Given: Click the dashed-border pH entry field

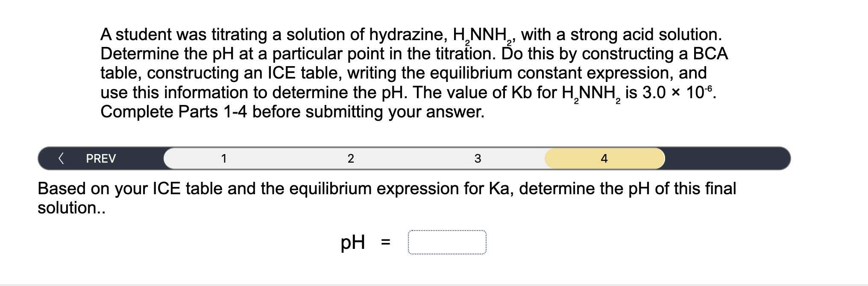Looking at the screenshot, I should click(448, 242).
